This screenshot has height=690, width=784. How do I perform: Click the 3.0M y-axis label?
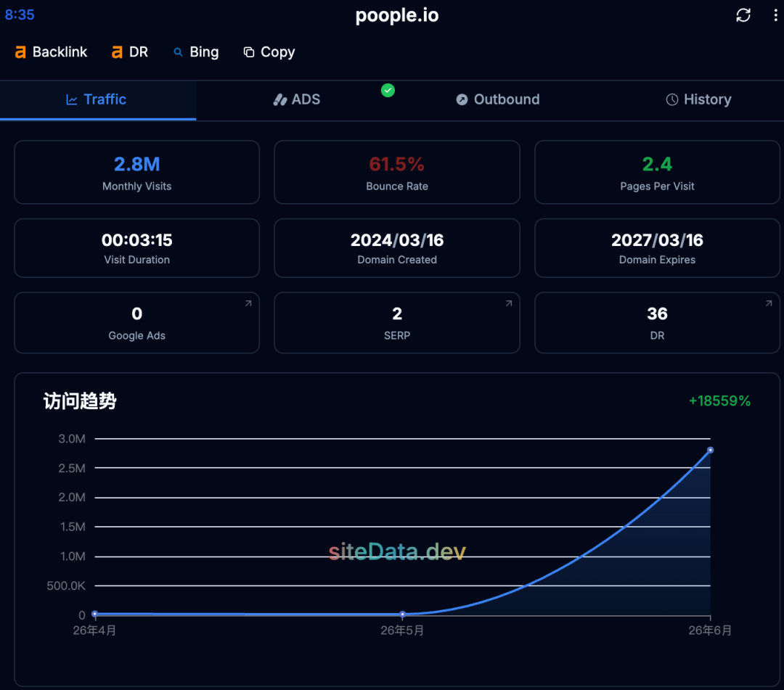72,439
